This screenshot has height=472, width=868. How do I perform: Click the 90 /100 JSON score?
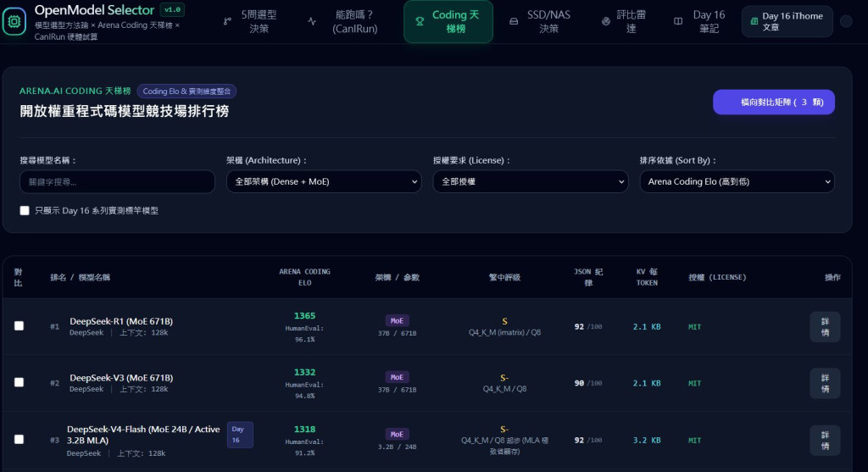coord(588,384)
